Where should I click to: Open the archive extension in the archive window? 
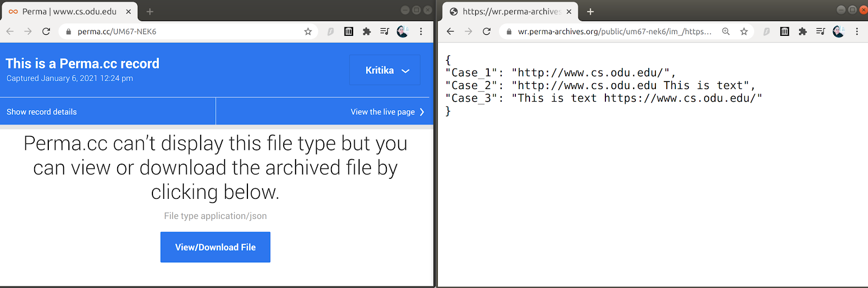tap(784, 32)
